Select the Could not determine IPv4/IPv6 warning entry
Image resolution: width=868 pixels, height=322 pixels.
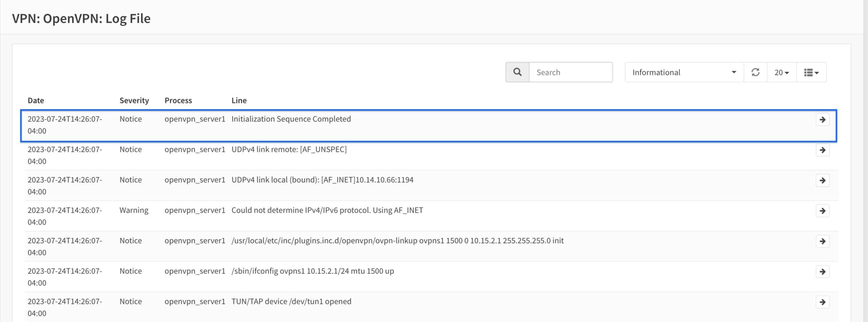(327, 210)
